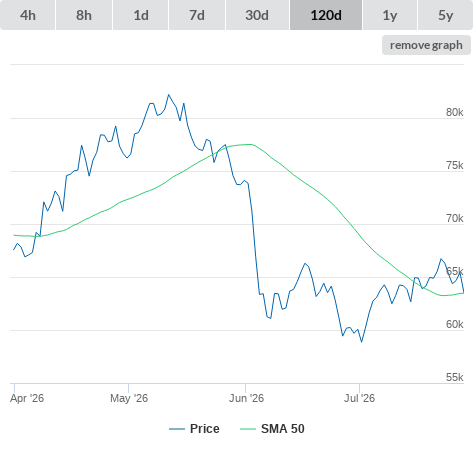Screen dimensions: 474x455
Task: Switch to the 8h range tab
Action: [x=84, y=15]
